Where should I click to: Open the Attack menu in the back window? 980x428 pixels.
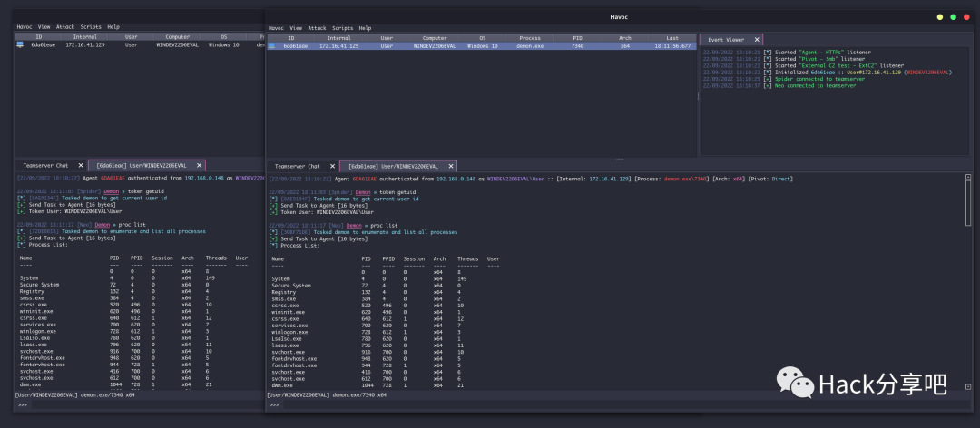coord(65,27)
